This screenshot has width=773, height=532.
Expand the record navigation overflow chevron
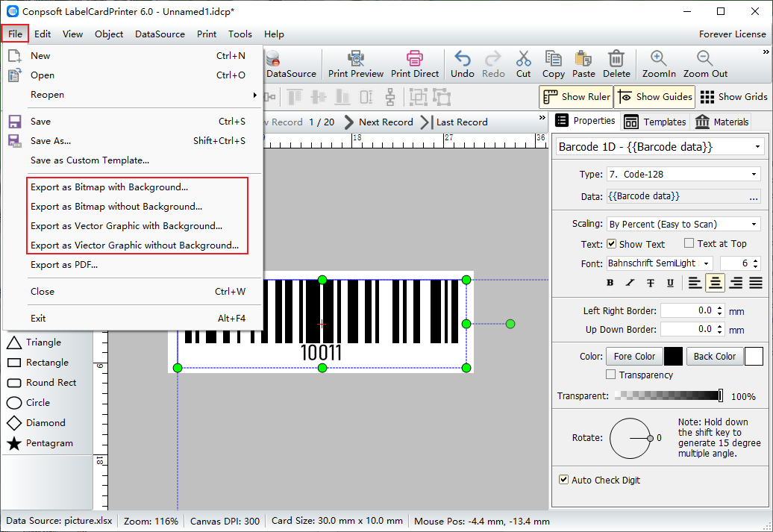[542, 118]
